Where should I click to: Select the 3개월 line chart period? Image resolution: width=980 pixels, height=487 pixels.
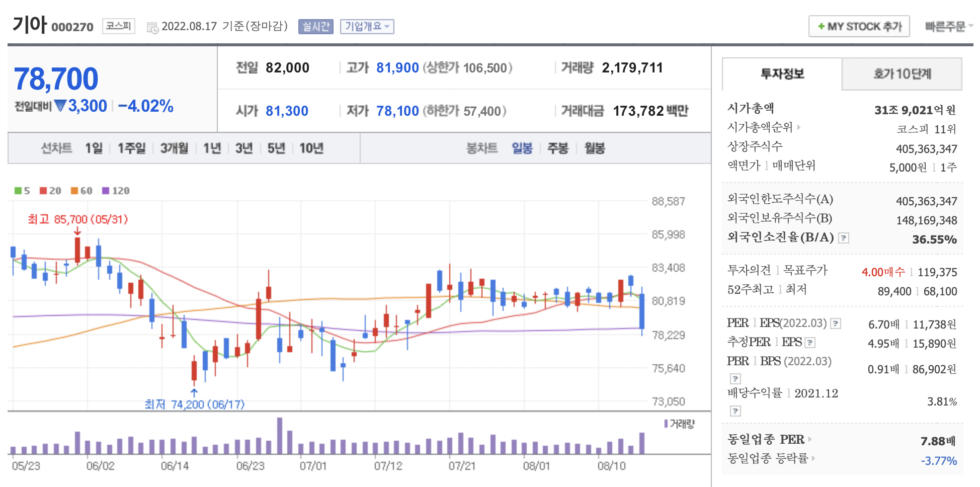coord(174,148)
